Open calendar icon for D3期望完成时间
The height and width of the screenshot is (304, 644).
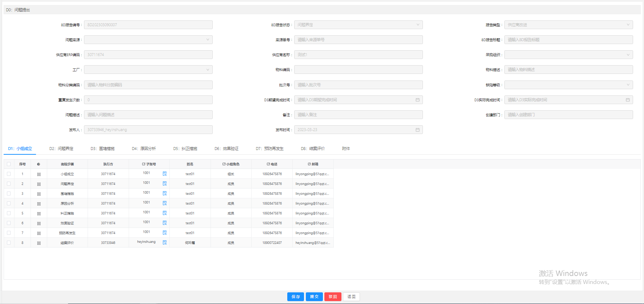point(417,100)
